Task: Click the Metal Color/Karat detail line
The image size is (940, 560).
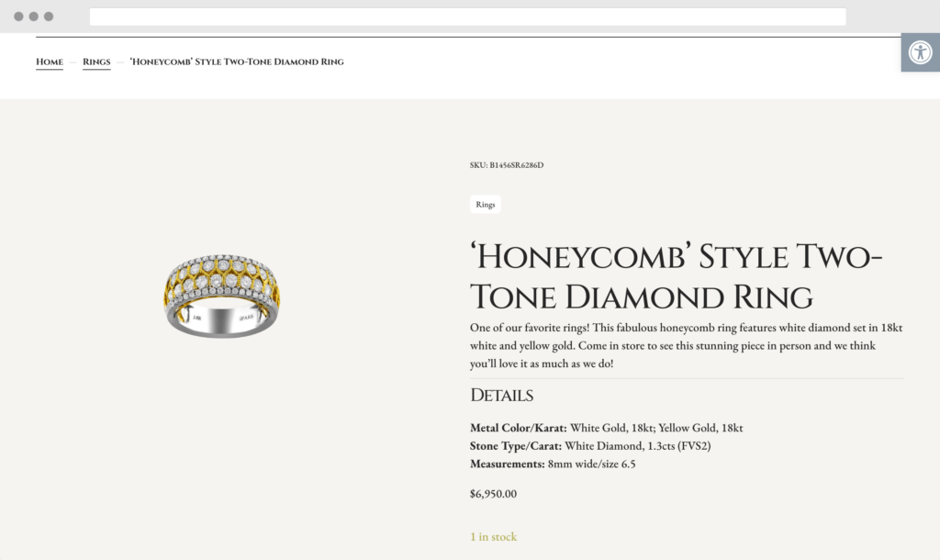Action: [606, 428]
